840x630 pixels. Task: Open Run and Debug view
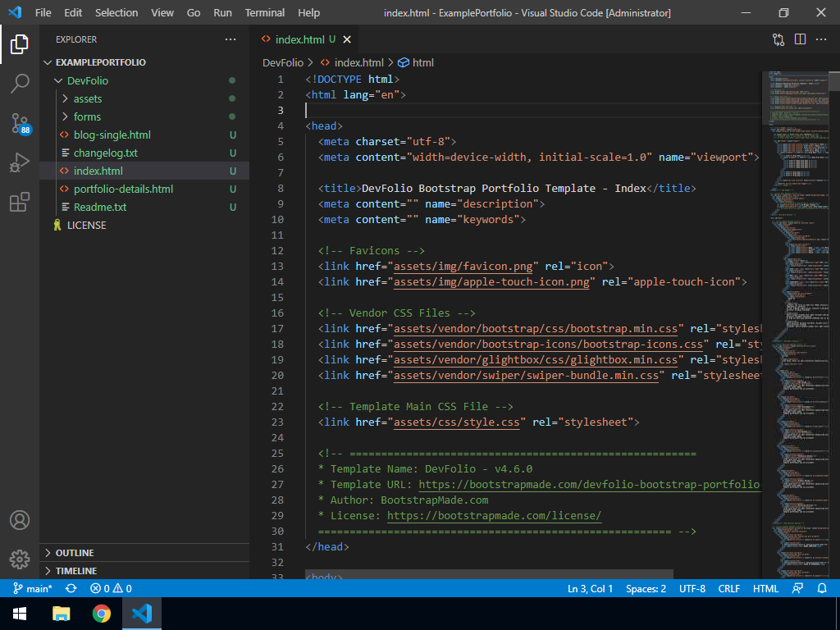20,162
